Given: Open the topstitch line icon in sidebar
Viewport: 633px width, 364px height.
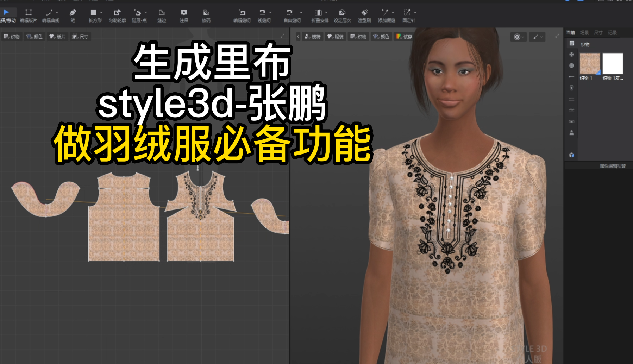Looking at the screenshot, I should (x=572, y=99).
